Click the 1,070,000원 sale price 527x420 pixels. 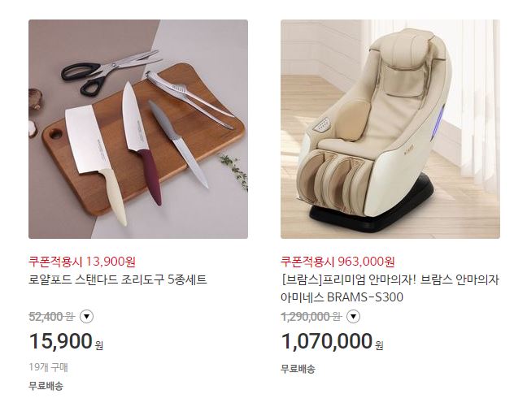332,341
